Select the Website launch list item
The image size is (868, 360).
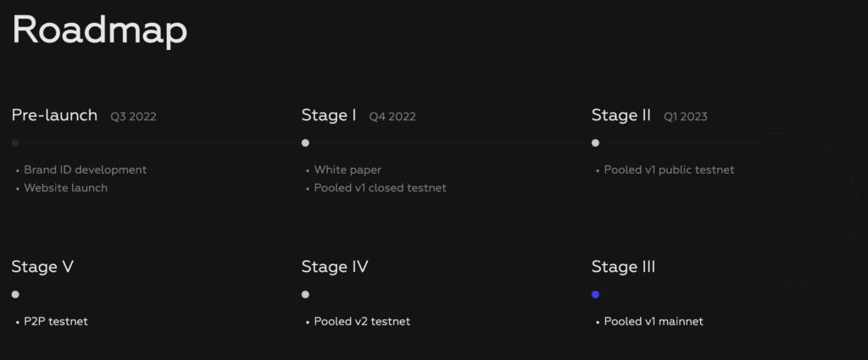pos(66,188)
